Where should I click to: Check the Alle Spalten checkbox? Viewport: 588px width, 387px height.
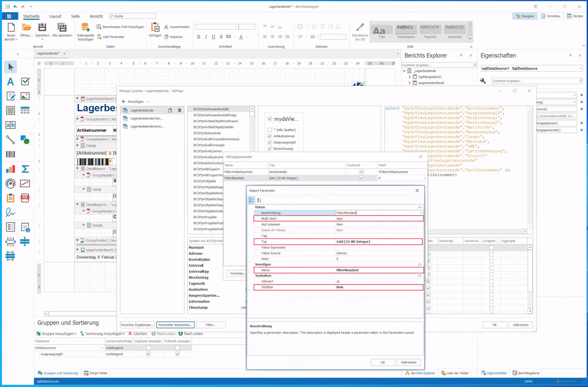tap(270, 130)
